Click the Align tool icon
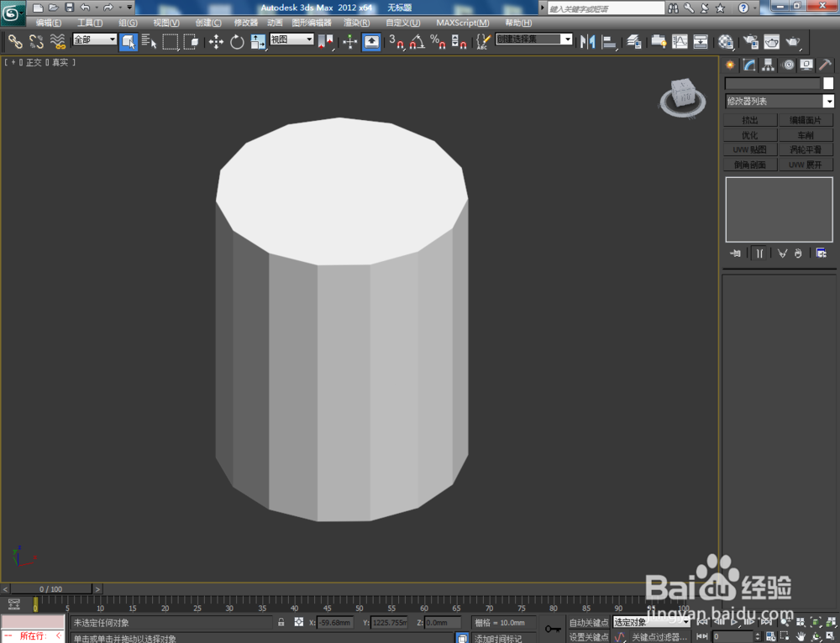This screenshot has height=643, width=840. [609, 42]
